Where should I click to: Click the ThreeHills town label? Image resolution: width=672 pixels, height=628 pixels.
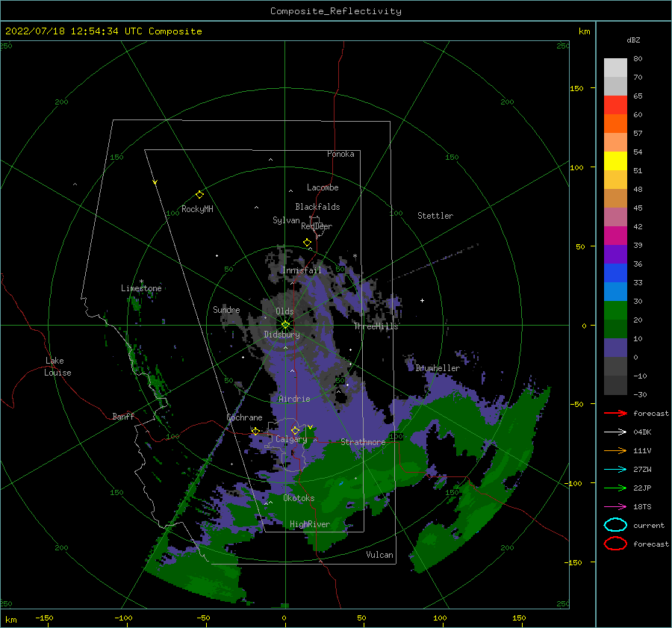tap(376, 326)
